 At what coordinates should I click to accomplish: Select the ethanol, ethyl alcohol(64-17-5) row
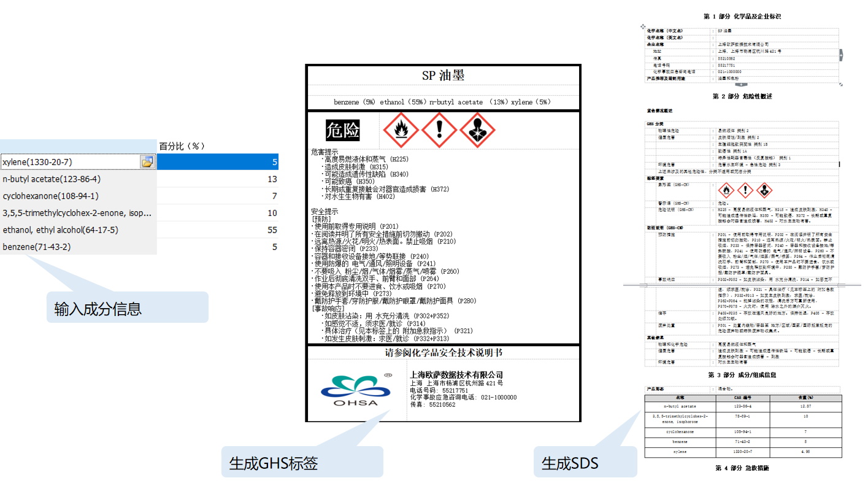point(78,229)
